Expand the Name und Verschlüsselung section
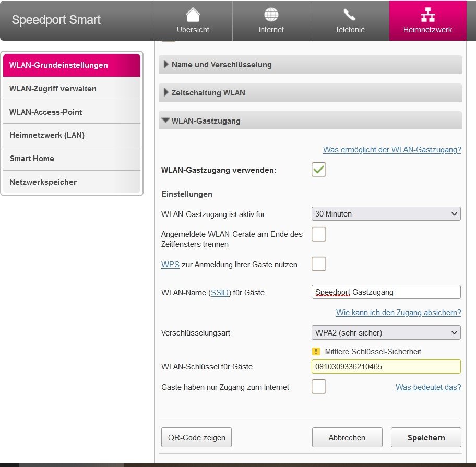 tap(310, 64)
